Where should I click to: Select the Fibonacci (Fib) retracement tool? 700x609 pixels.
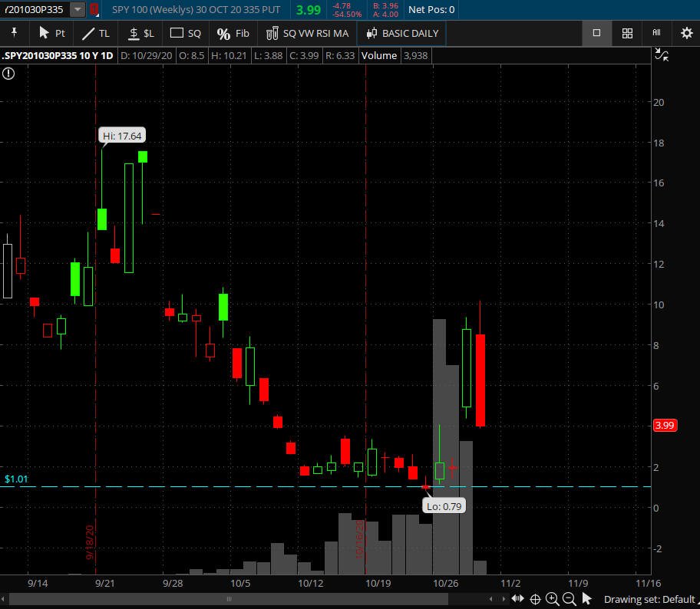tap(233, 33)
